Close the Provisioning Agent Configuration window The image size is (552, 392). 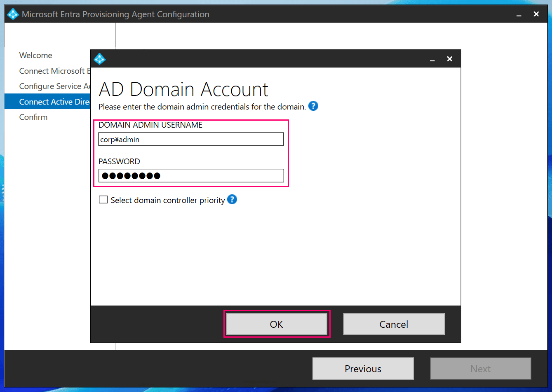point(536,14)
